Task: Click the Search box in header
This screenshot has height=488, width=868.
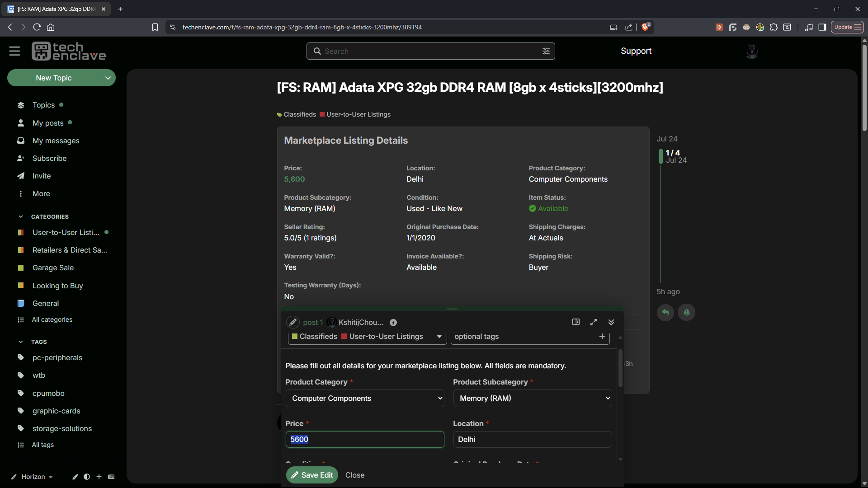Action: tap(430, 51)
